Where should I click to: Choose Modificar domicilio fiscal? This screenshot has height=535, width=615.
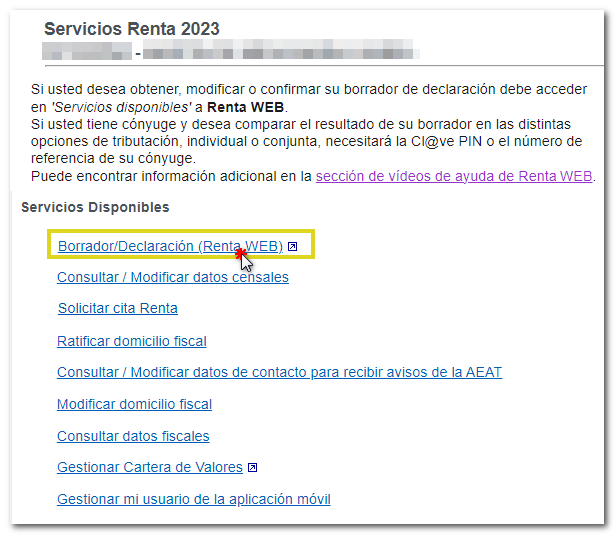click(x=134, y=404)
